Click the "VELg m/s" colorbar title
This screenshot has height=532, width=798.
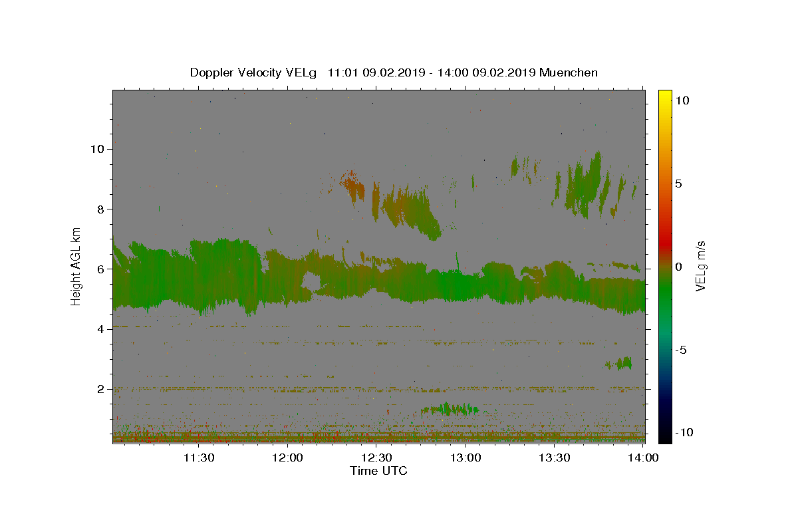tap(702, 266)
